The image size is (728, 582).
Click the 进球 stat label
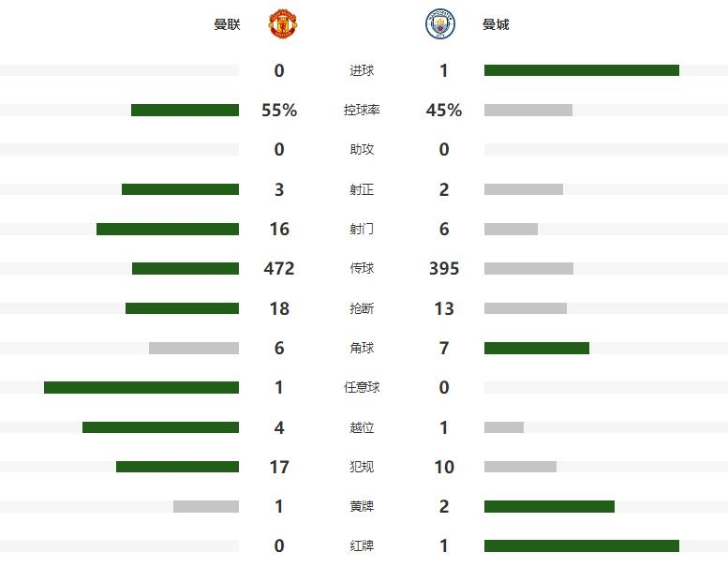pos(362,70)
